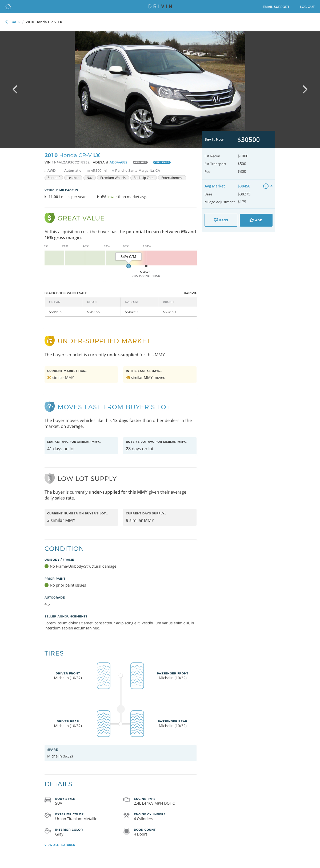This screenshot has height=868, width=320.
Task: Click the DRIVIN logo
Action: (x=160, y=6)
